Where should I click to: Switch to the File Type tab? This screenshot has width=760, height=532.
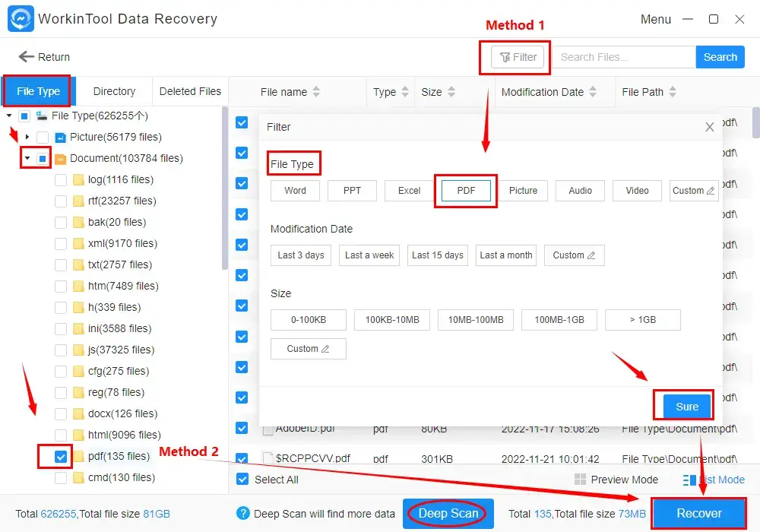38,91
